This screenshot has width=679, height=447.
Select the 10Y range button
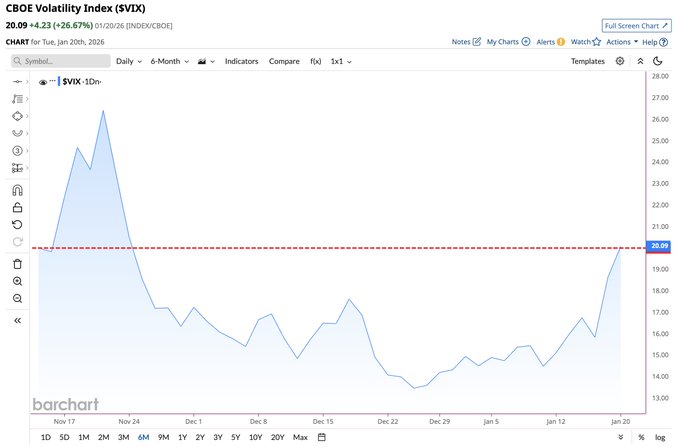(255, 437)
